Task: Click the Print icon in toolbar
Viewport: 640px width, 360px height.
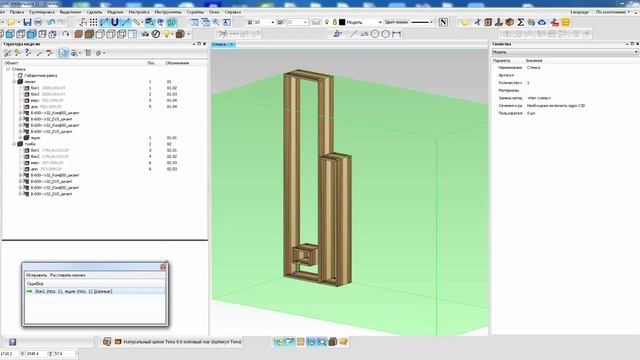Action: (x=38, y=22)
